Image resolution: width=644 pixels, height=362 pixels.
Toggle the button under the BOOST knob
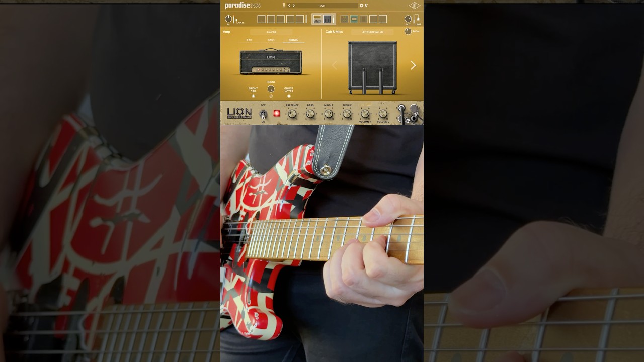(271, 96)
